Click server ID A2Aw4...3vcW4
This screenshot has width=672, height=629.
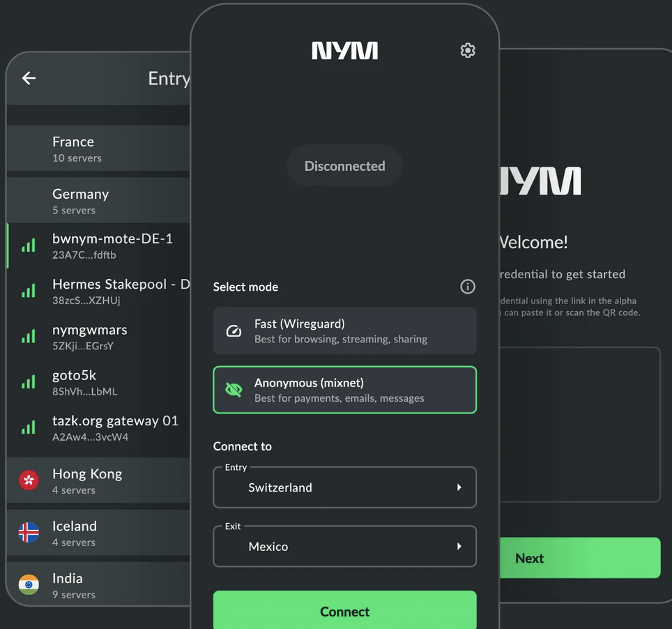click(x=90, y=437)
